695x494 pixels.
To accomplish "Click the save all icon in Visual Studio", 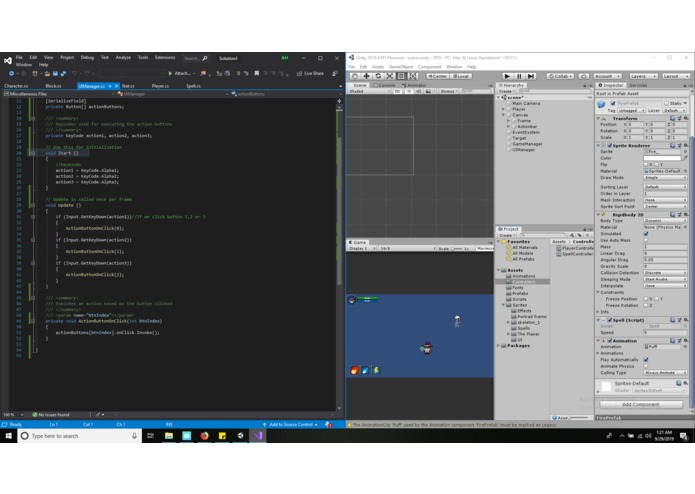I will (x=63, y=74).
